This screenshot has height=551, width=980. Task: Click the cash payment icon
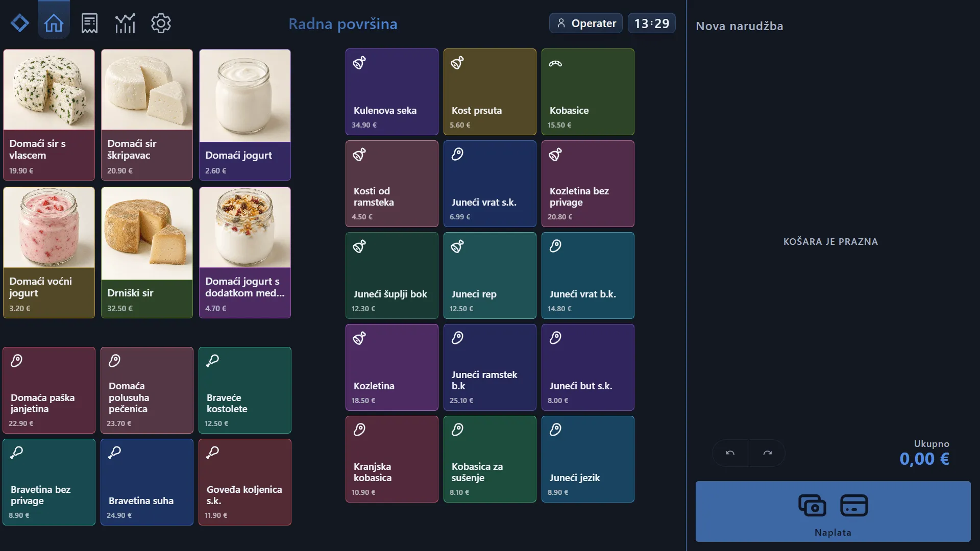pos(812,506)
